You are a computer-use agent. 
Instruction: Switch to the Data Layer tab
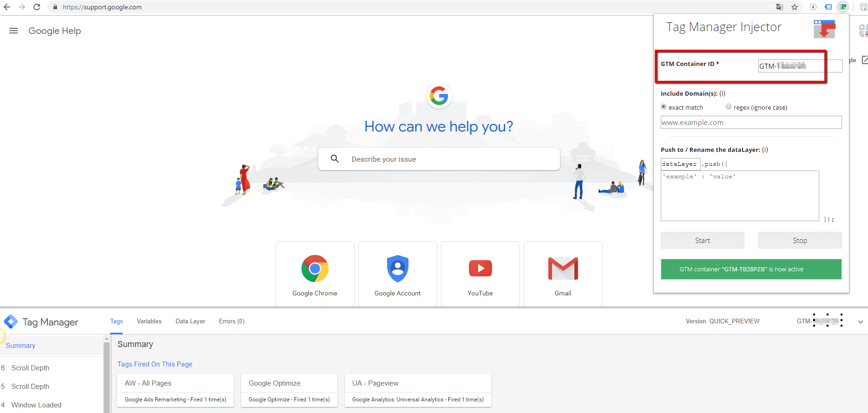pos(191,321)
